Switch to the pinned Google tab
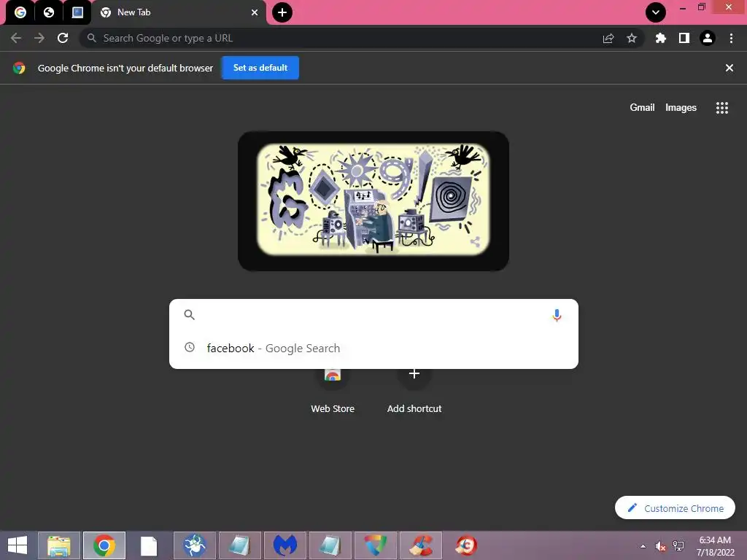This screenshot has height=560, width=747. pyautogui.click(x=20, y=12)
